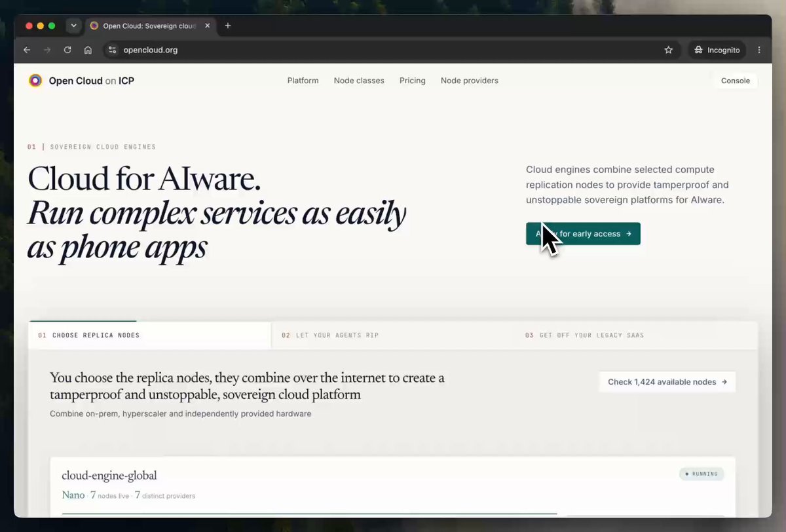Check 1,424 available nodes button
Screen dimensions: 786x532
[667, 382]
